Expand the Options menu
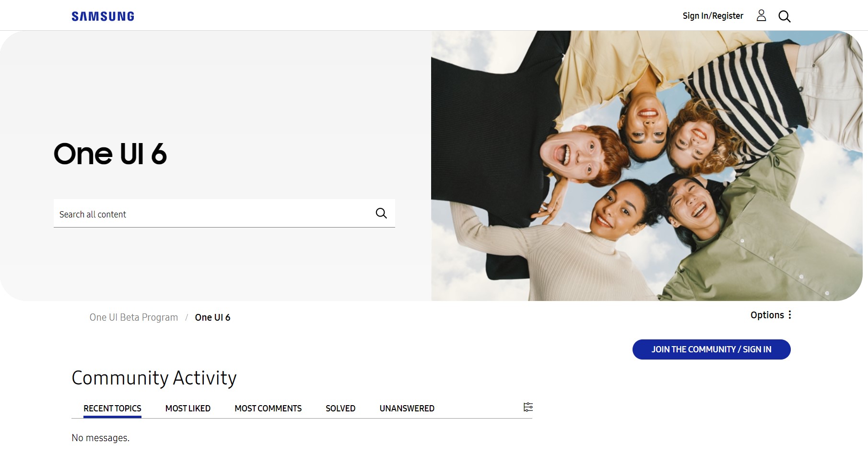868x457 pixels. pyautogui.click(x=771, y=315)
